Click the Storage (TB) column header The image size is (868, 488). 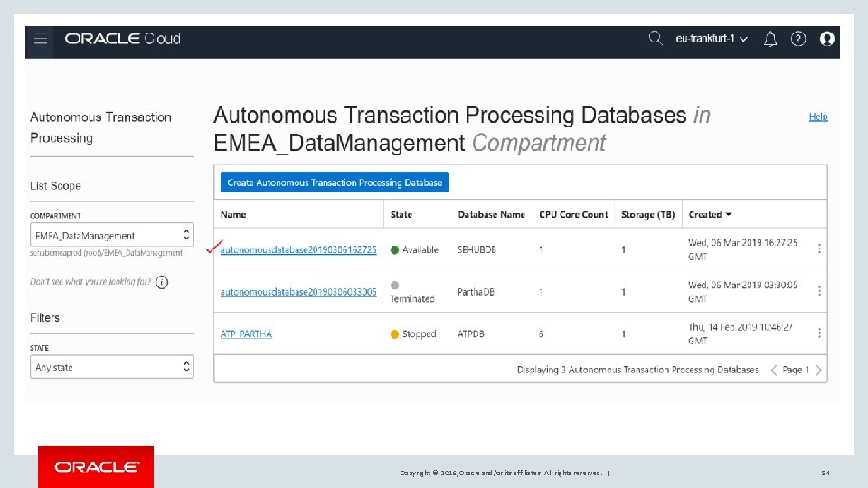pos(647,215)
